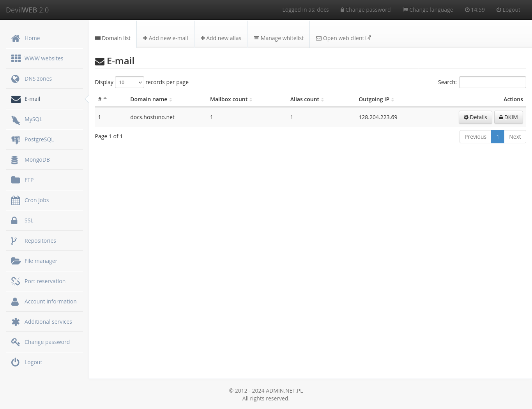Open the File manager icon
This screenshot has width=532, height=409.
click(x=16, y=261)
